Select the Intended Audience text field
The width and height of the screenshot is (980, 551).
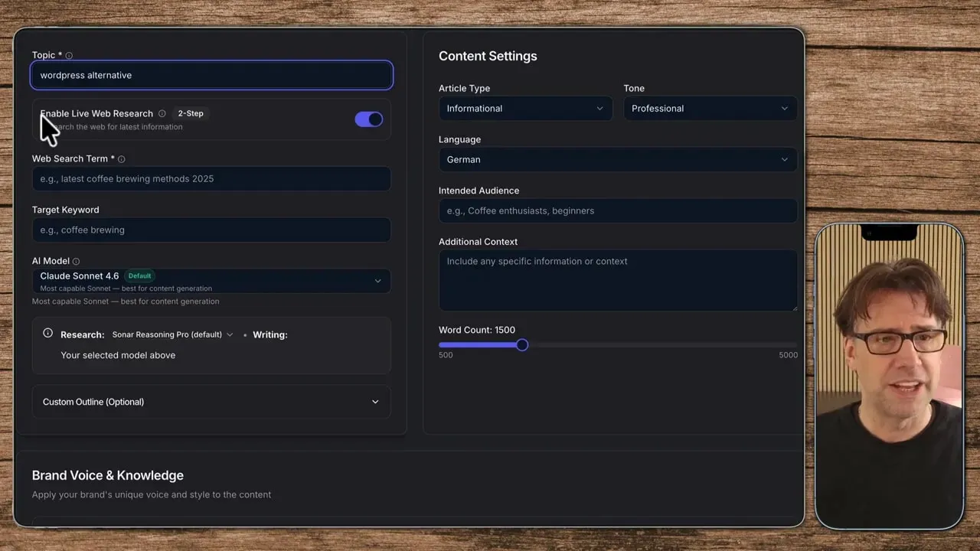click(x=617, y=211)
